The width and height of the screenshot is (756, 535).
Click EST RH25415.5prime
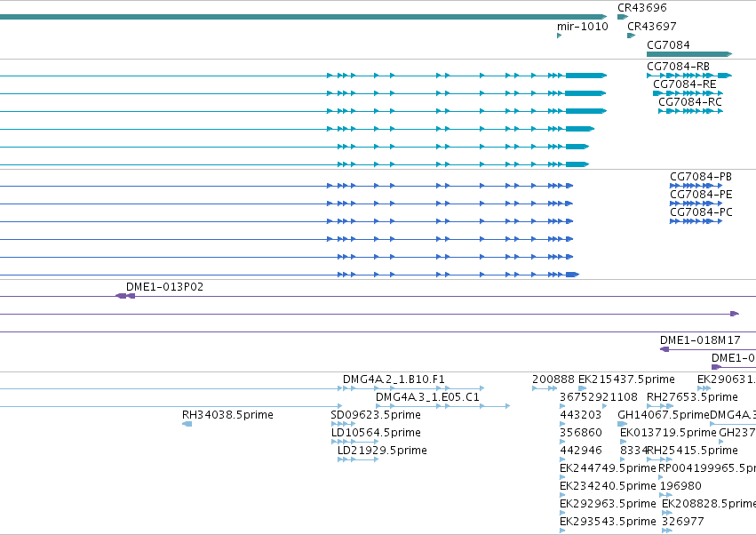click(x=660, y=459)
